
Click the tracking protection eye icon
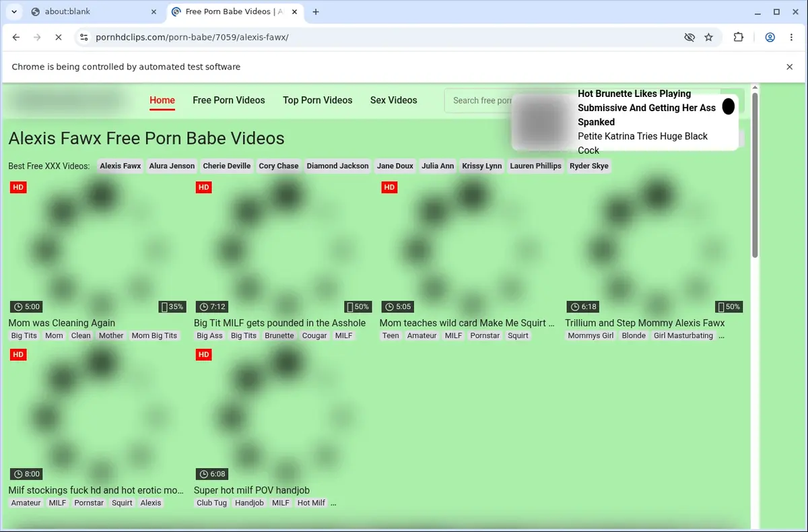tap(689, 38)
